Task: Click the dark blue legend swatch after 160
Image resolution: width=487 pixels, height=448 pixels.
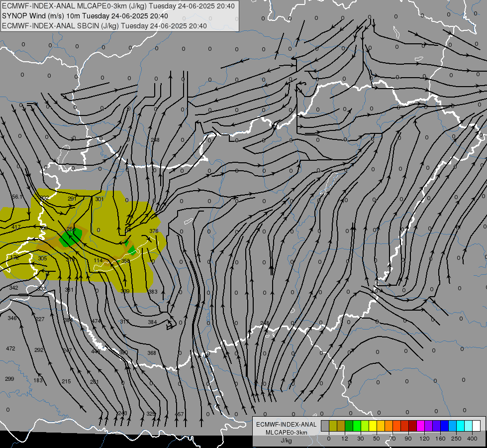Action: [445, 426]
